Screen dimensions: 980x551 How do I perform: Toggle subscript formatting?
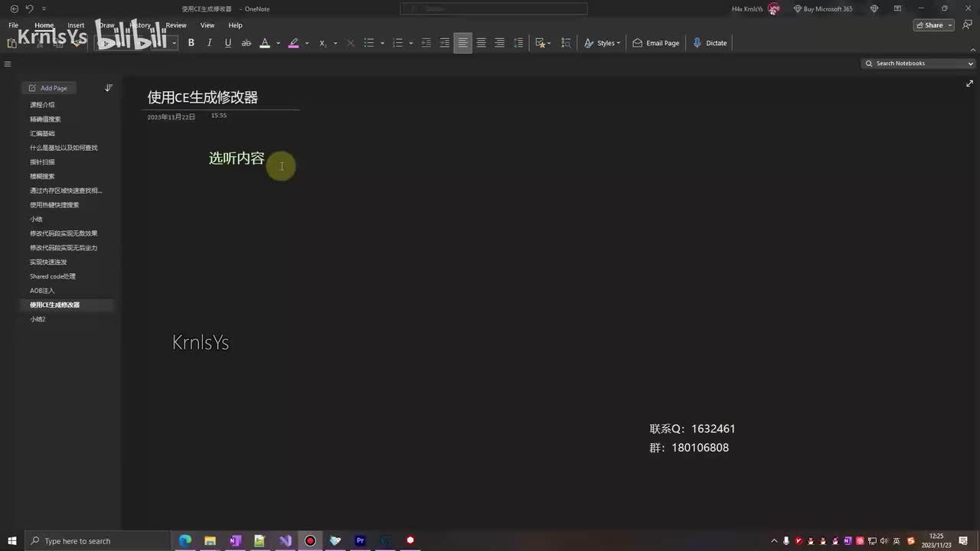pos(322,43)
